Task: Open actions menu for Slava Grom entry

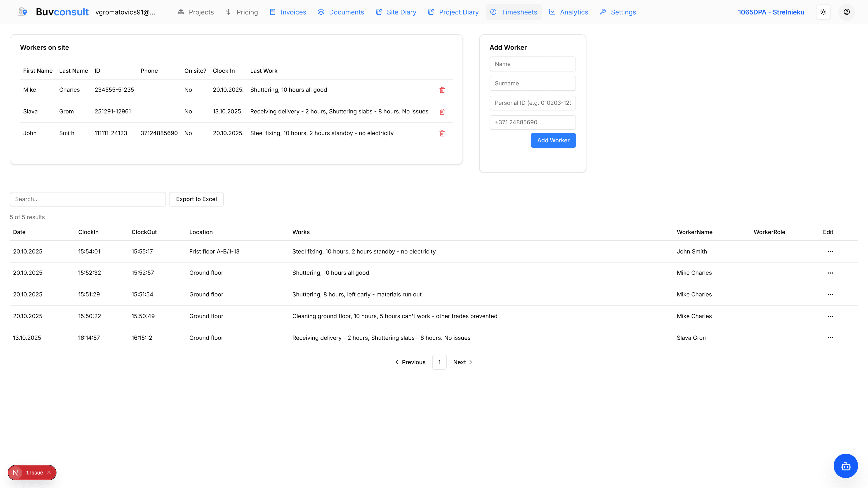Action: click(831, 338)
